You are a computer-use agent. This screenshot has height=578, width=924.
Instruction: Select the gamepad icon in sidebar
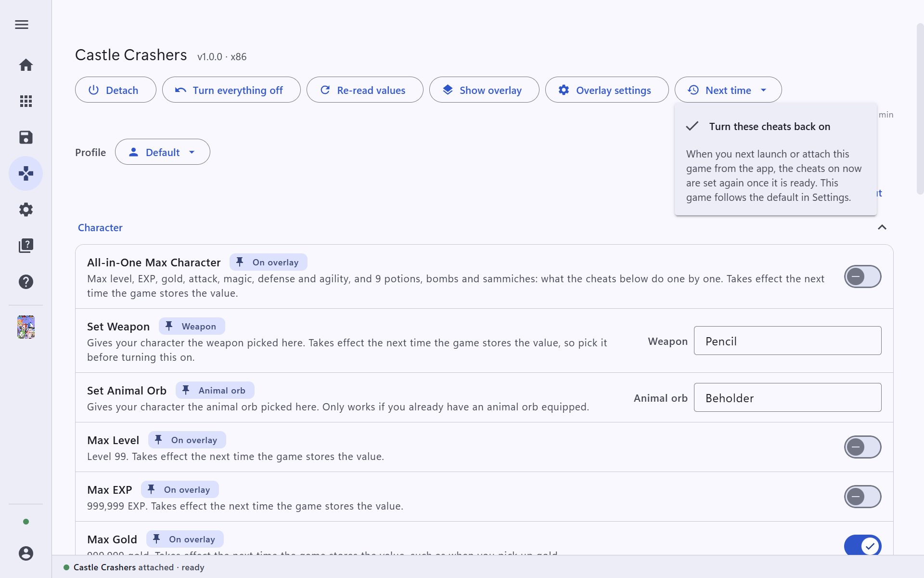[x=26, y=173]
